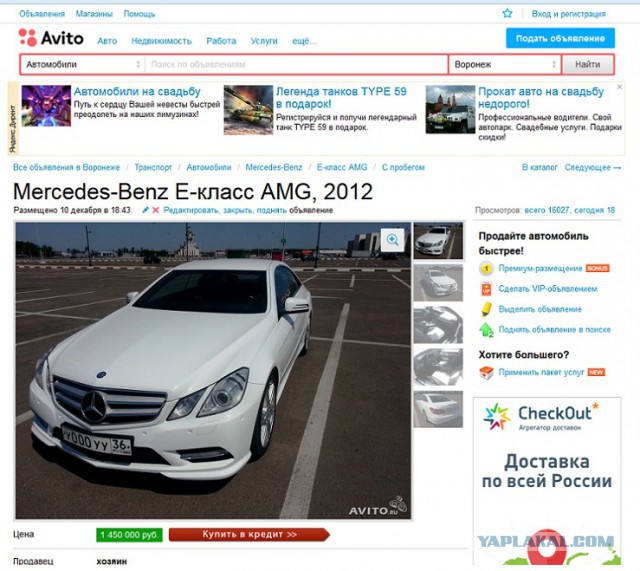Go to Все объявления в Воронеже breadcrumb

point(67,167)
